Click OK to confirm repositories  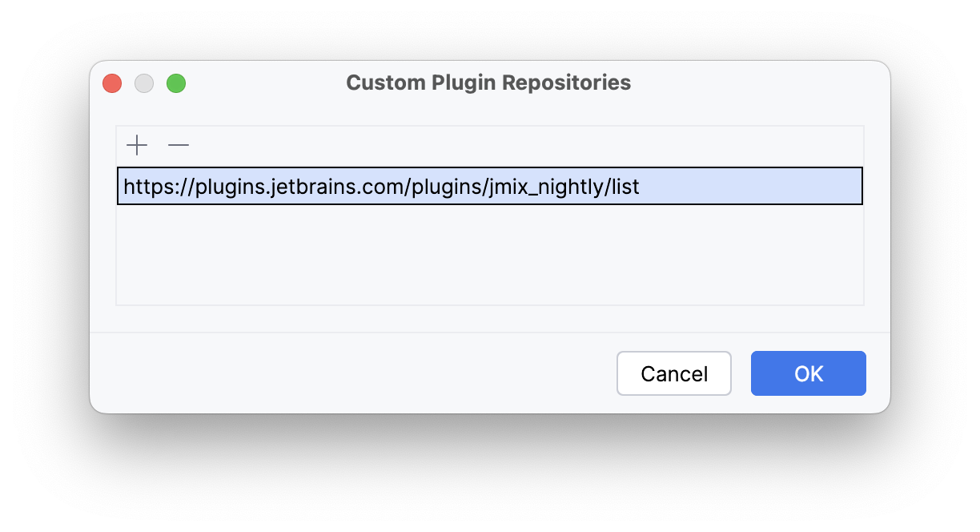coord(808,373)
